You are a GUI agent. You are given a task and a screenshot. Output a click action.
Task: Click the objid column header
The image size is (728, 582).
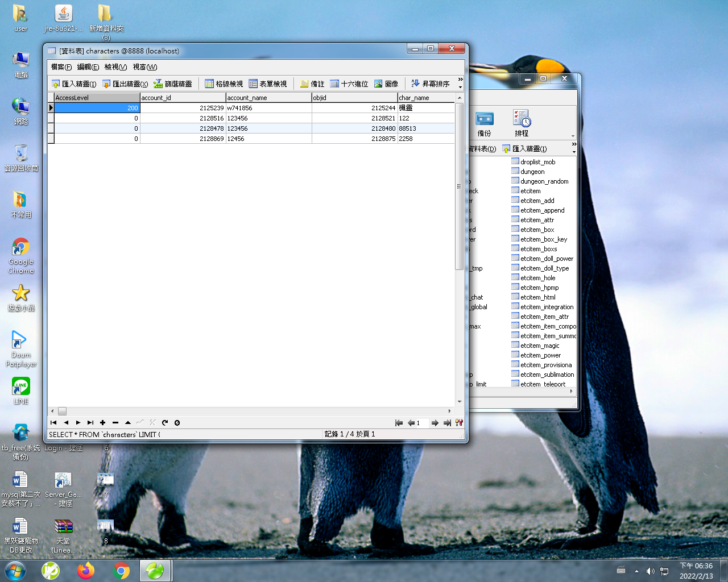click(x=354, y=98)
